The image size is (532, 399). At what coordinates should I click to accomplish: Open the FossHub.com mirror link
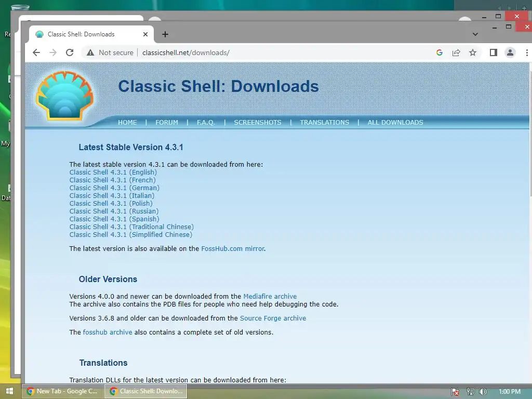[233, 249]
